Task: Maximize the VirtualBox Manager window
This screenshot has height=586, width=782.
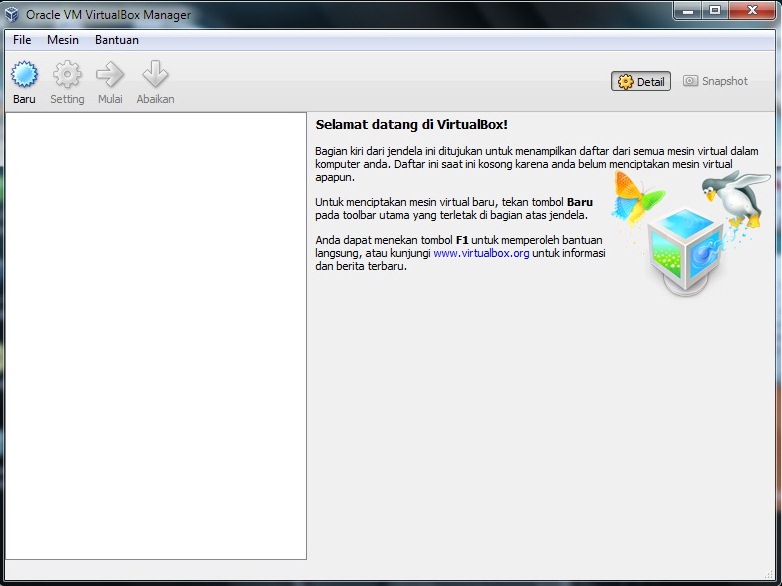Action: click(x=715, y=10)
